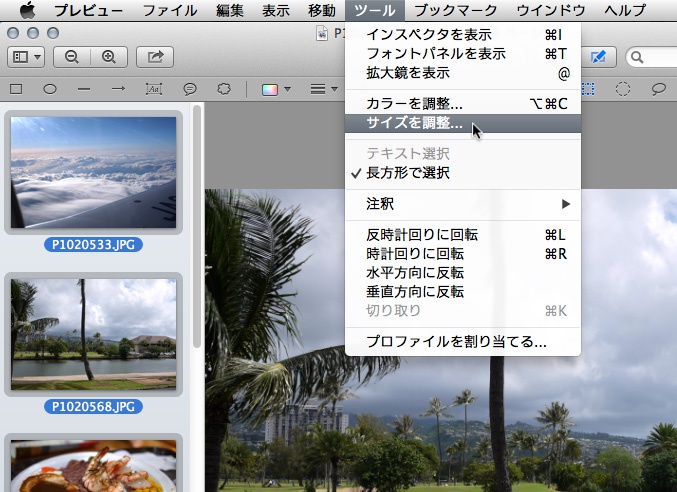Screen dimensions: 677x492
Task: Click the search field
Action: [x=652, y=57]
